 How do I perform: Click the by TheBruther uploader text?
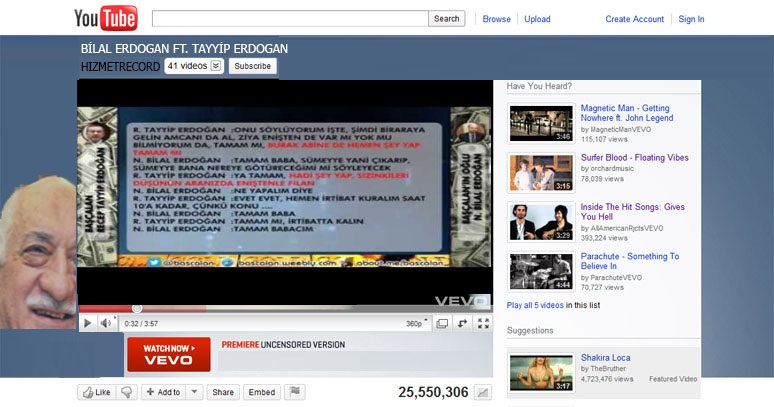pos(603,369)
